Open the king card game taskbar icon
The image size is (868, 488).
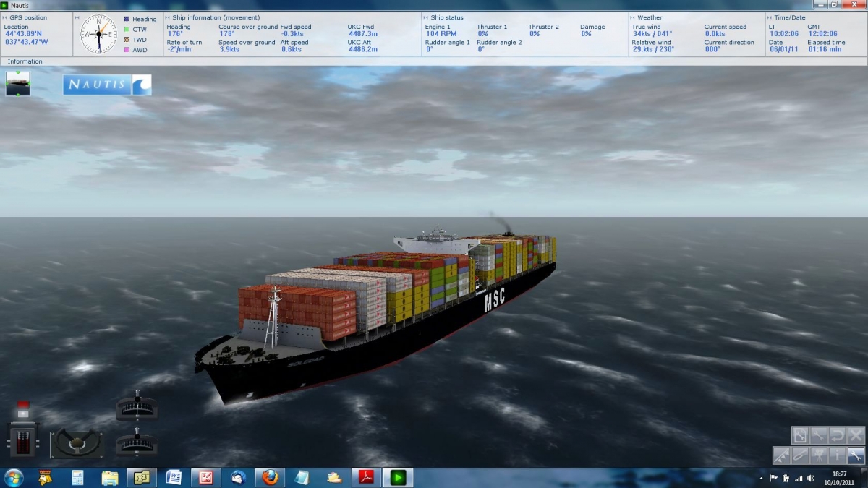point(45,478)
